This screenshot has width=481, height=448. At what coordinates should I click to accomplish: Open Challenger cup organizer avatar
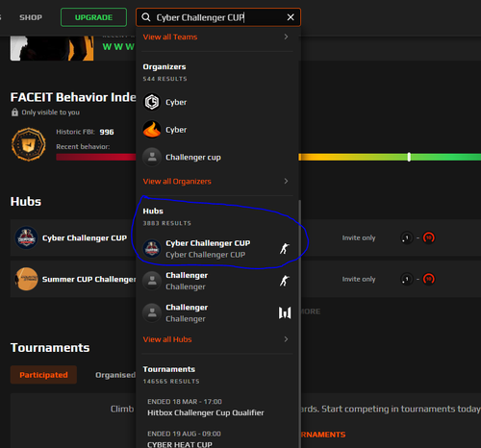pyautogui.click(x=152, y=157)
